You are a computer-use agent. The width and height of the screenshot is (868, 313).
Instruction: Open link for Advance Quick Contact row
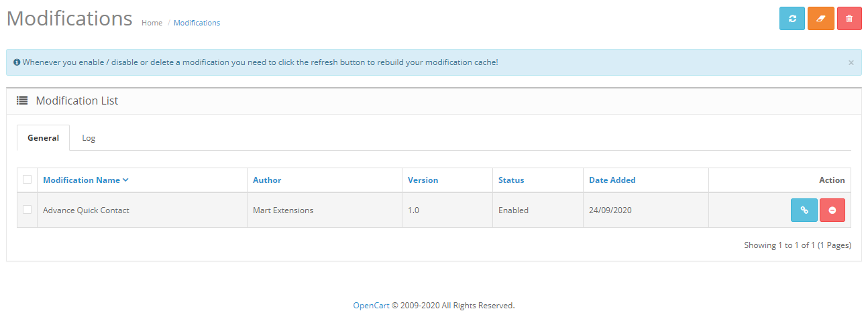804,210
